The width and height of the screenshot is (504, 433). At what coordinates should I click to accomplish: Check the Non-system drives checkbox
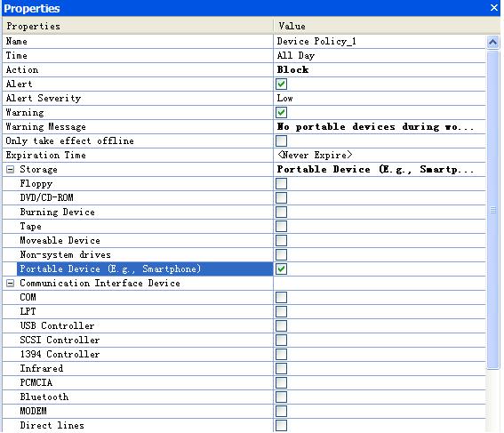tap(281, 254)
